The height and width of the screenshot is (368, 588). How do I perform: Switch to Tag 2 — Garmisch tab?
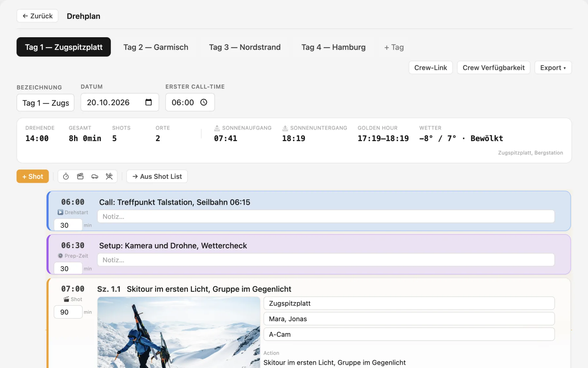pyautogui.click(x=156, y=47)
